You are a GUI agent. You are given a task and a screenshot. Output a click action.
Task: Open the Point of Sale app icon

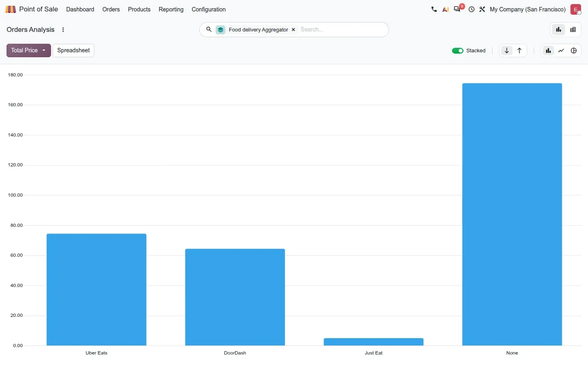(11, 9)
